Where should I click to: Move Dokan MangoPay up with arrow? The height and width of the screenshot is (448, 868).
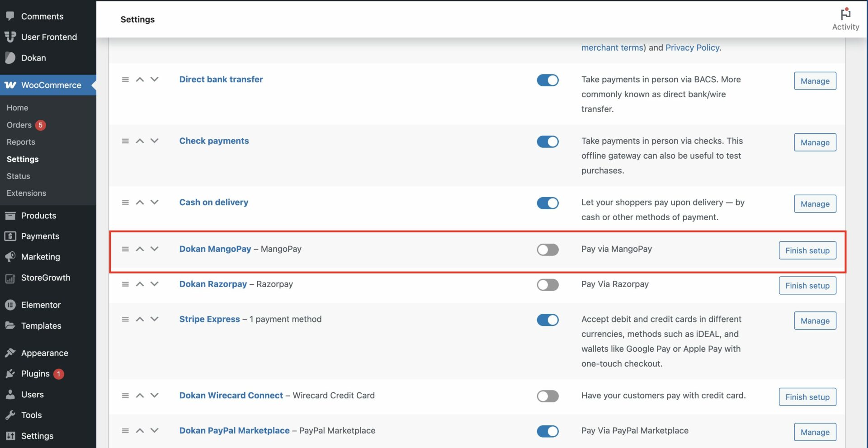pos(140,249)
